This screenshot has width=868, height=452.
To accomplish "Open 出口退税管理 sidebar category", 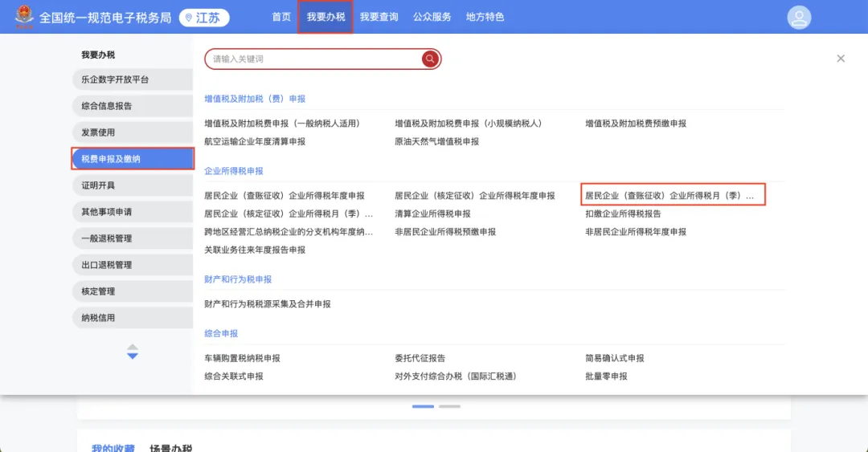I will click(x=133, y=265).
